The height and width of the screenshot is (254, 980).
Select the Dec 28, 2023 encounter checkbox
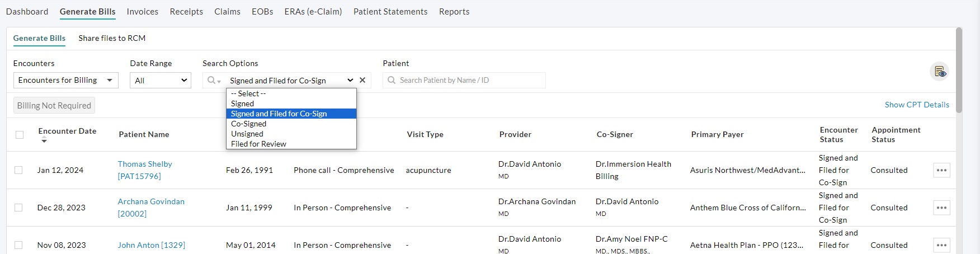(18, 208)
